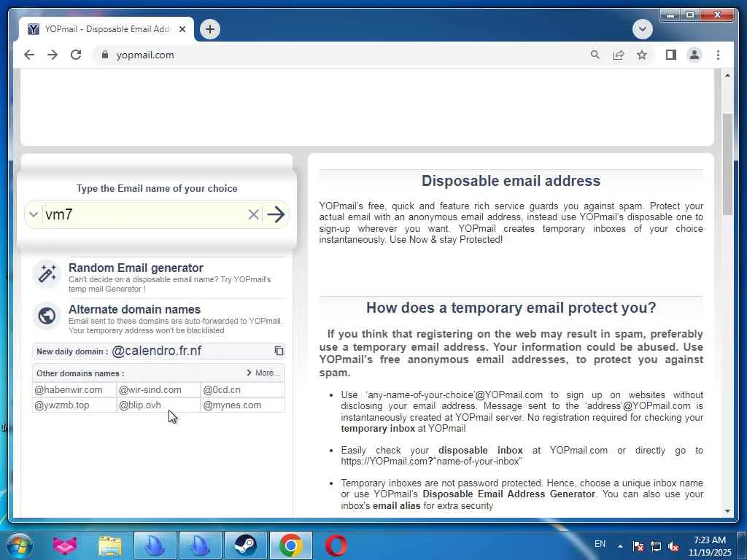The height and width of the screenshot is (560, 747).
Task: Select the @habenwir.com domain
Action: point(68,389)
